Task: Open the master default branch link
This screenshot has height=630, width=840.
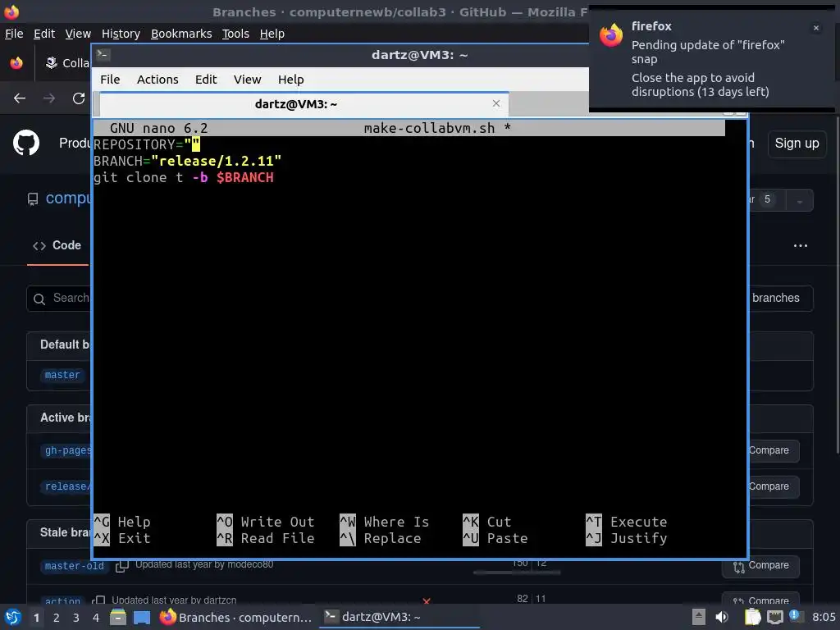Action: tap(62, 375)
